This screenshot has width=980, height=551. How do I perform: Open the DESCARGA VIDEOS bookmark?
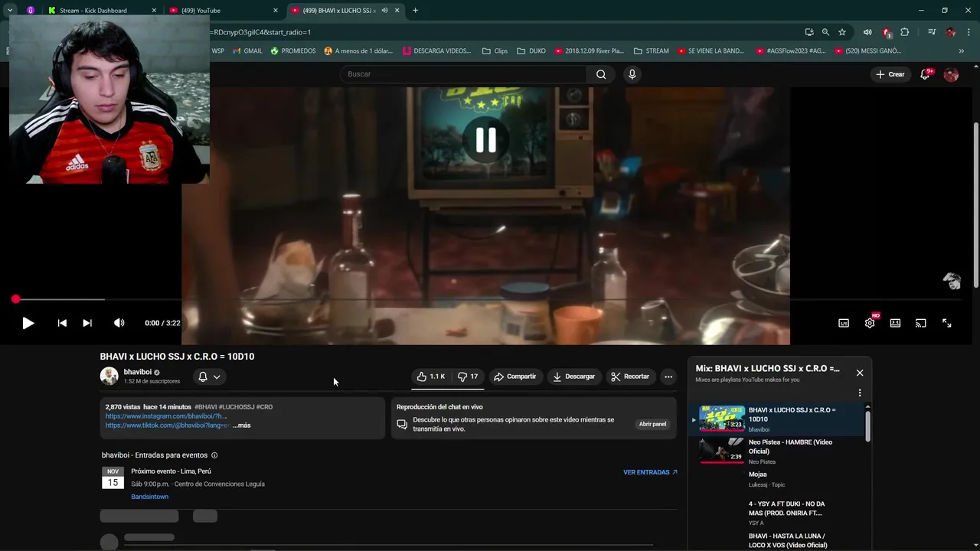[x=436, y=51]
